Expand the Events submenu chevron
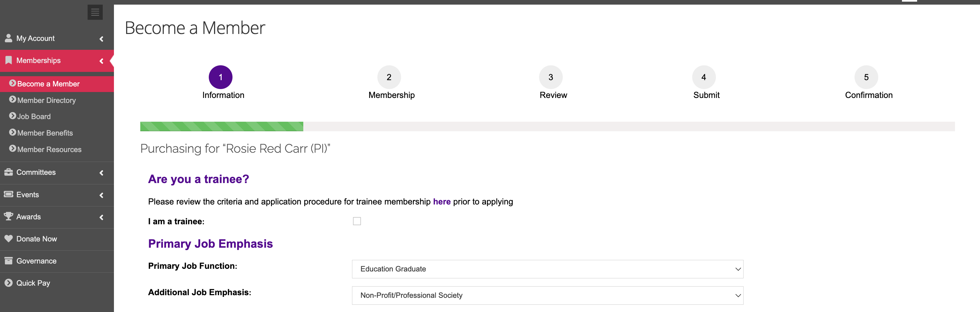This screenshot has width=980, height=312. tap(101, 195)
